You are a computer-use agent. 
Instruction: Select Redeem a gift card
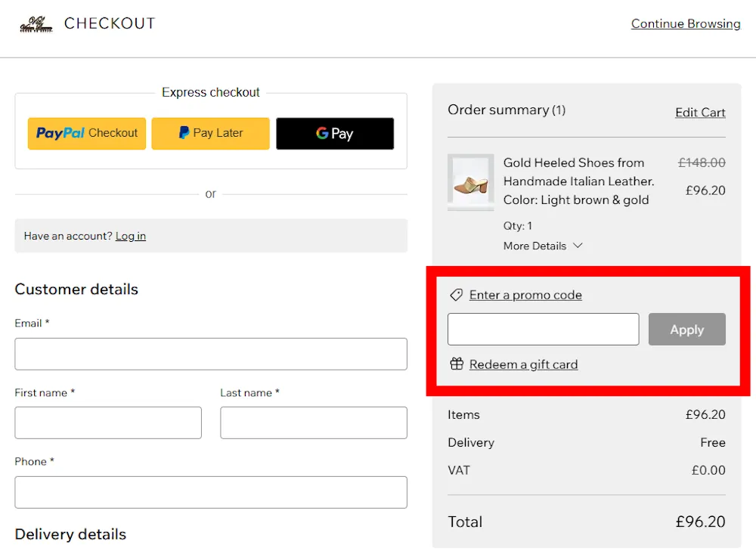523,364
